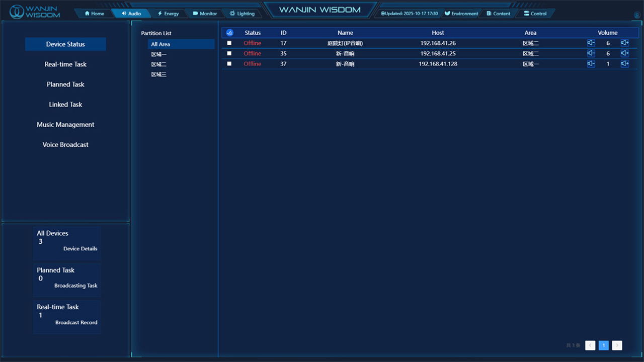
Task: Turn down volume for device ID 37
Action: pyautogui.click(x=591, y=64)
